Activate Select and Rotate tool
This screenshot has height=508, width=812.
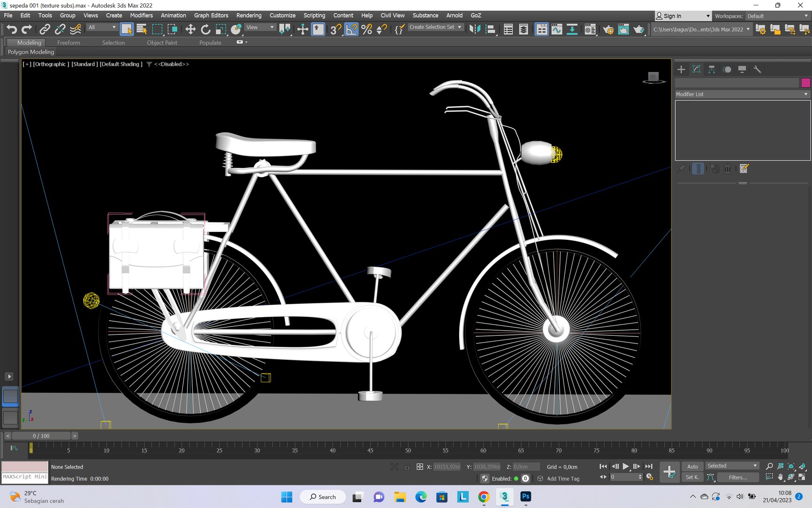coord(205,29)
